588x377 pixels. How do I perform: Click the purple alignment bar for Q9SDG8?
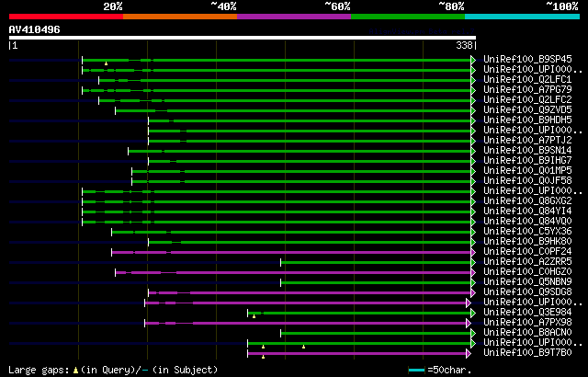tap(310, 292)
